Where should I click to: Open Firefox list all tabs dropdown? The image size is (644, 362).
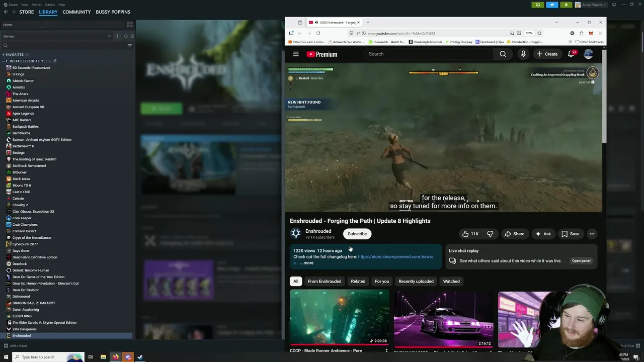pos(556,22)
